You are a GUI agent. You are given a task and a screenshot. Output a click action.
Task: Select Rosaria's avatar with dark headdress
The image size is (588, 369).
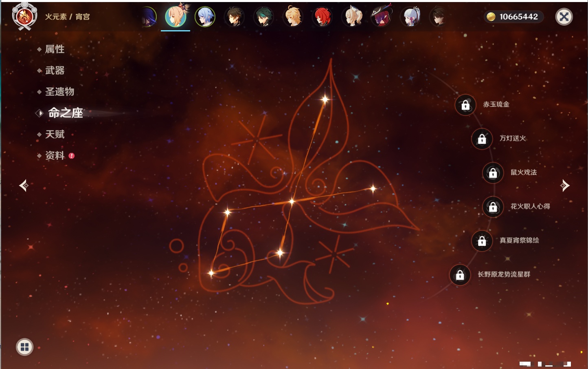[x=381, y=17]
